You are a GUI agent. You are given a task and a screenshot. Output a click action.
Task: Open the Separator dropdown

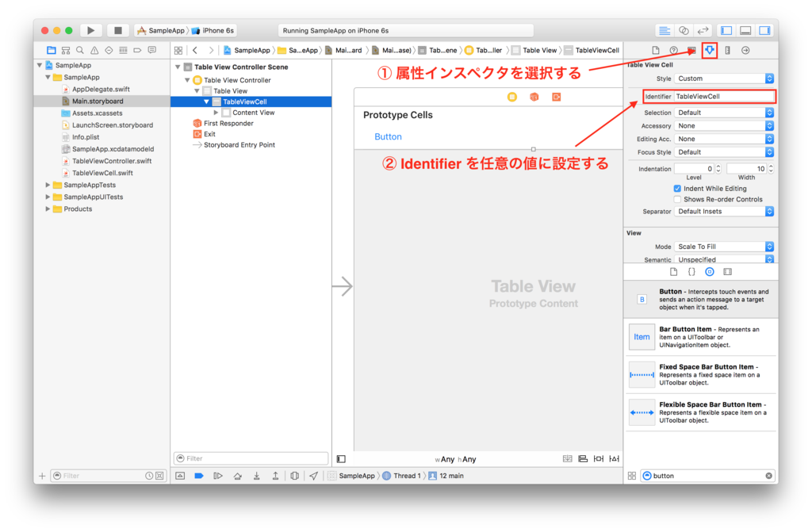pos(724,212)
